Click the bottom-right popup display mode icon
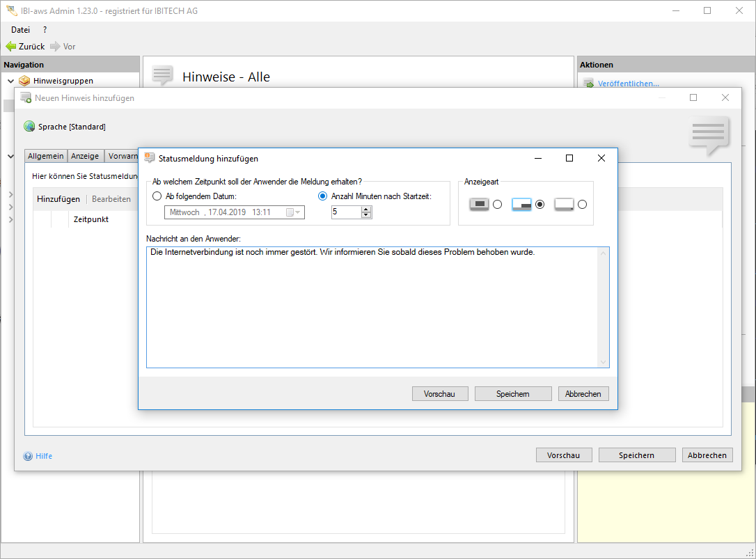The height and width of the screenshot is (559, 756). [x=521, y=204]
